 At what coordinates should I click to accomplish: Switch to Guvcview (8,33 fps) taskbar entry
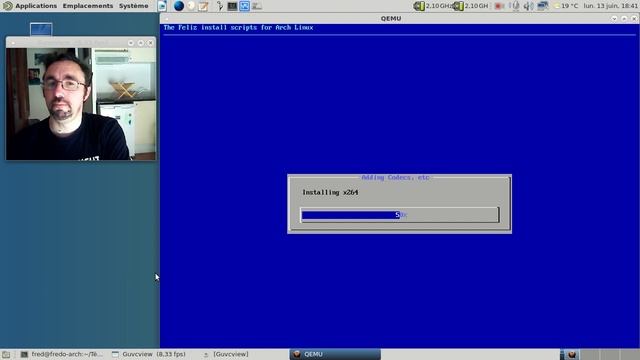149,354
